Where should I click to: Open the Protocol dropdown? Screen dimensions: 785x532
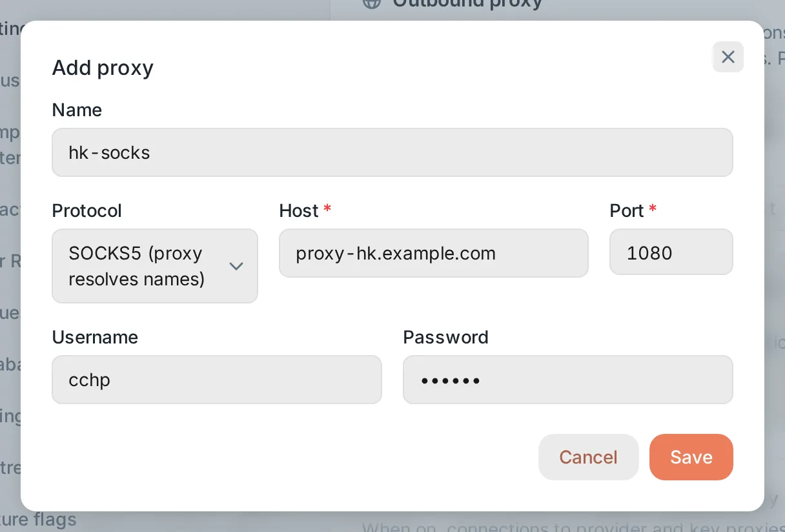(155, 266)
